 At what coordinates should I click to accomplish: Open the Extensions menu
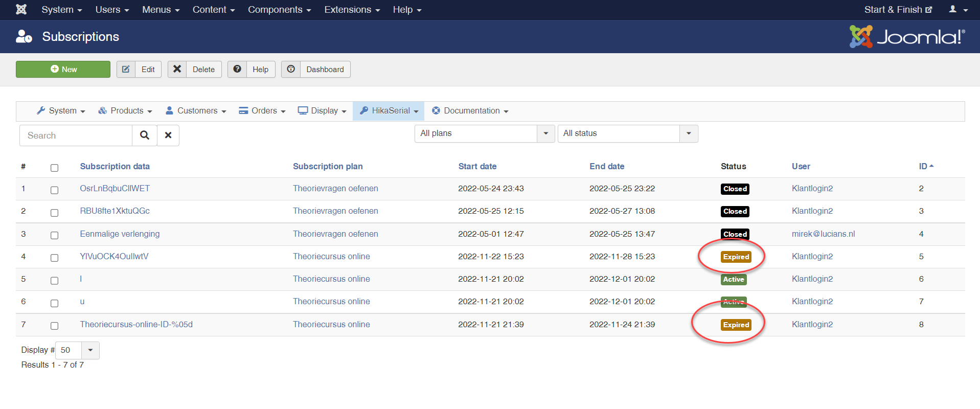pos(352,10)
